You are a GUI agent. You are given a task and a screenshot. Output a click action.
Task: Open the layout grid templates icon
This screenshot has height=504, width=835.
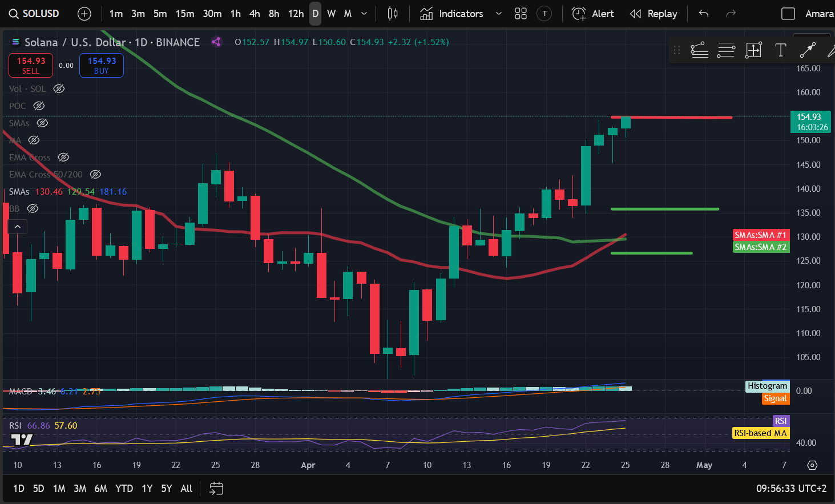[x=521, y=14]
